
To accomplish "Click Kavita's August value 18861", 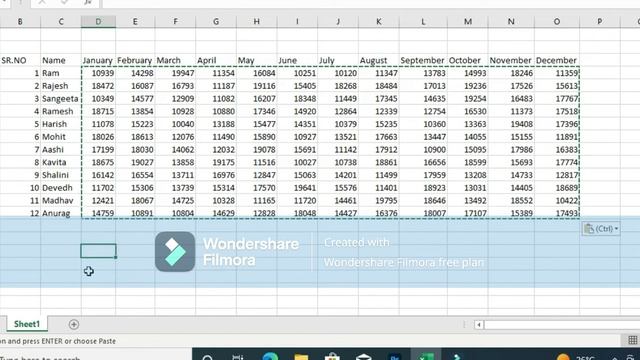I will [379, 162].
